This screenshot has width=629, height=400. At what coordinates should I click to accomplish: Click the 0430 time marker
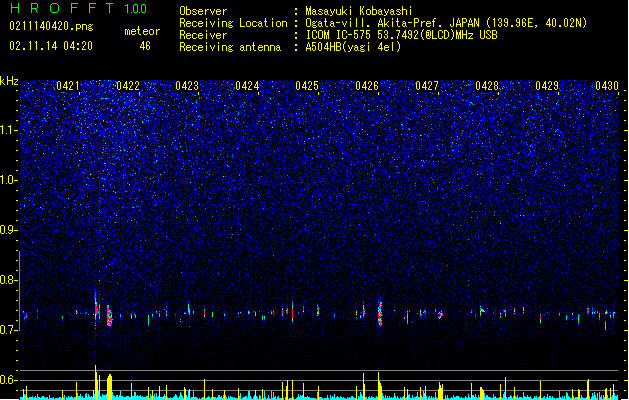pyautogui.click(x=607, y=86)
